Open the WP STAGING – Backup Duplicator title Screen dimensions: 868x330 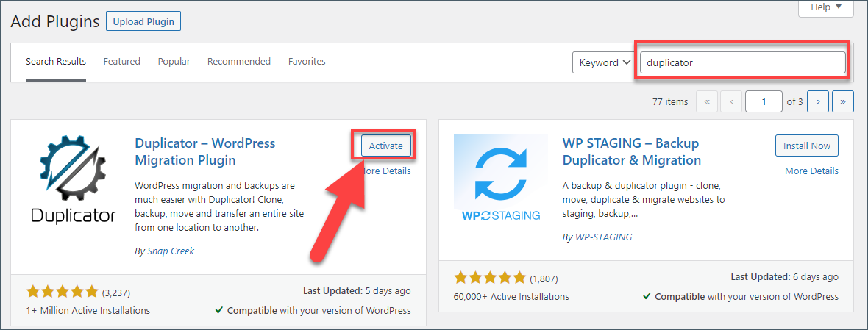coord(632,151)
